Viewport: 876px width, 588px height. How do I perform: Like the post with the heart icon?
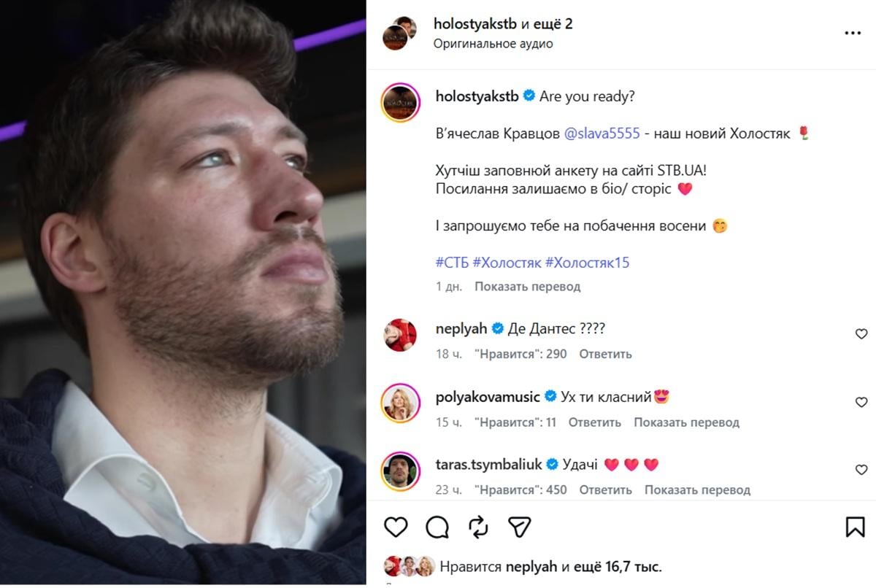pyautogui.click(x=396, y=527)
